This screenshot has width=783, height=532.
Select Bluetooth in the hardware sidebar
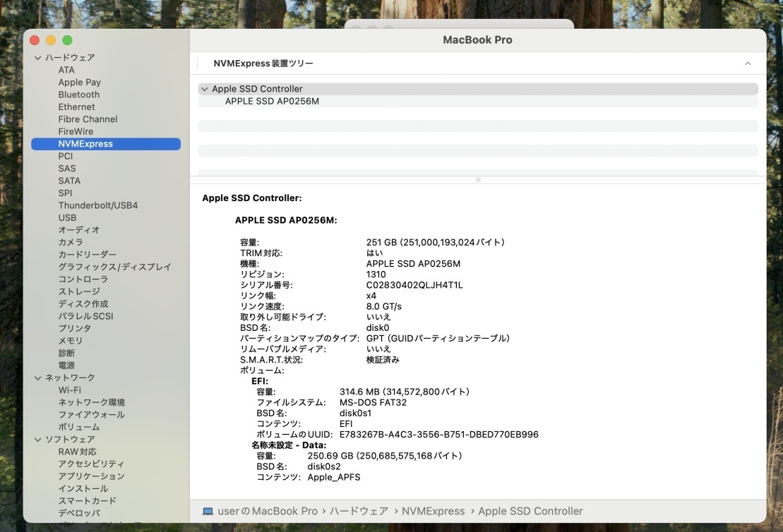78,94
